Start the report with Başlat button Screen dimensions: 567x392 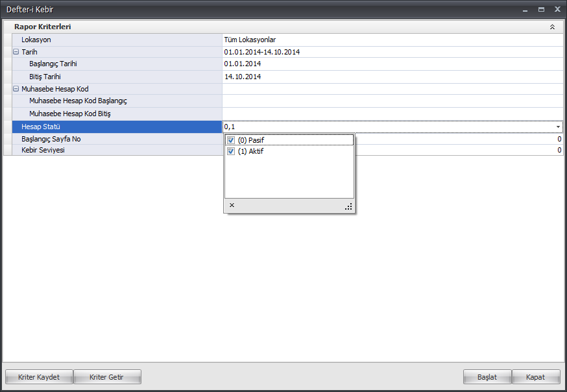tap(487, 377)
